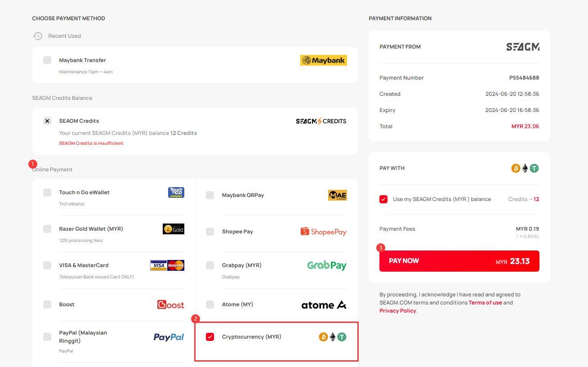The width and height of the screenshot is (588, 367).
Task: Click the '12% processing fees' note
Action: click(x=81, y=241)
